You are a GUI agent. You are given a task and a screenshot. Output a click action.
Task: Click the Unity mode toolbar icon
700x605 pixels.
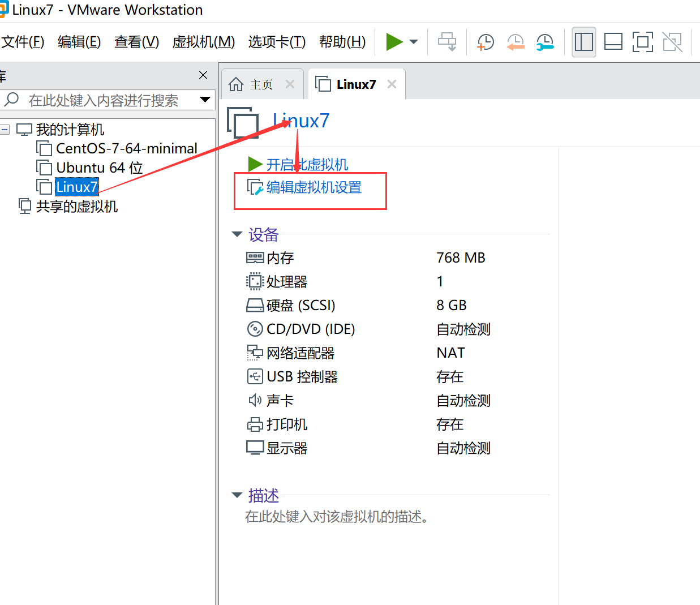[x=672, y=42]
